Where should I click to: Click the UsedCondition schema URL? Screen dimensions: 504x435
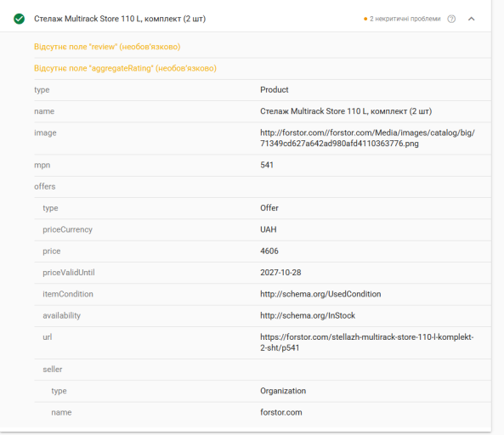click(x=320, y=294)
